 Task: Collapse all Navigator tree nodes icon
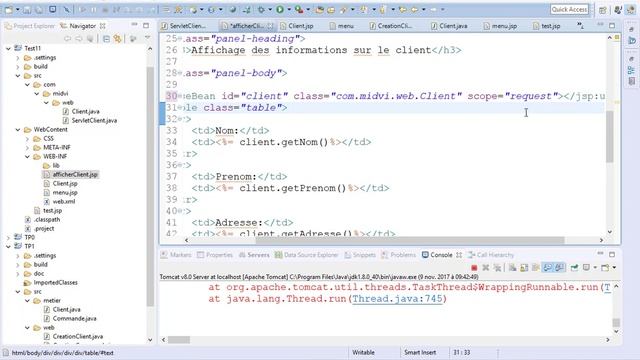click(106, 39)
